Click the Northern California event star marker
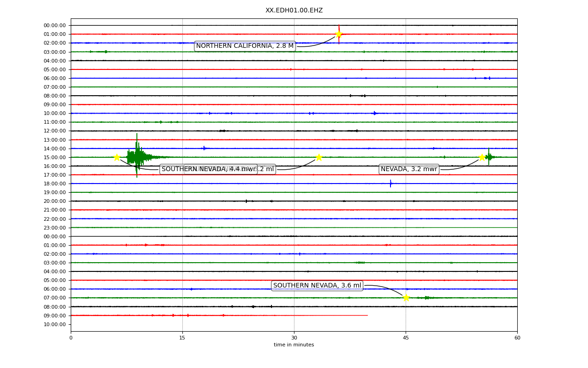 click(339, 34)
